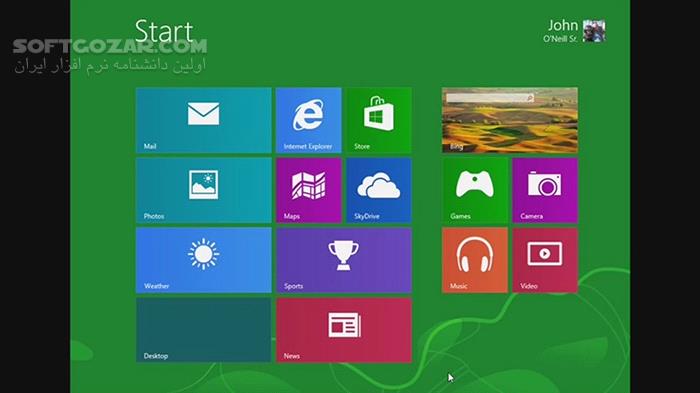Open the Weather tile
This screenshot has width=700, height=393.
click(204, 260)
